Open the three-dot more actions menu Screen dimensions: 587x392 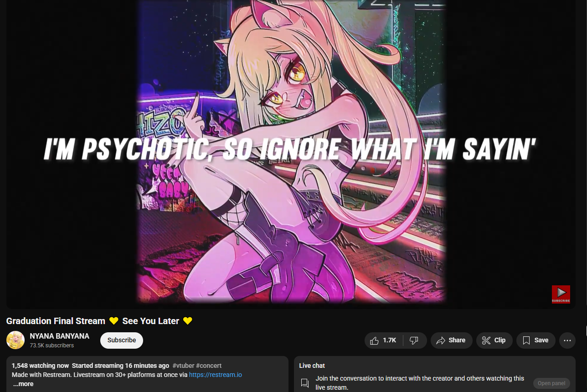click(567, 340)
